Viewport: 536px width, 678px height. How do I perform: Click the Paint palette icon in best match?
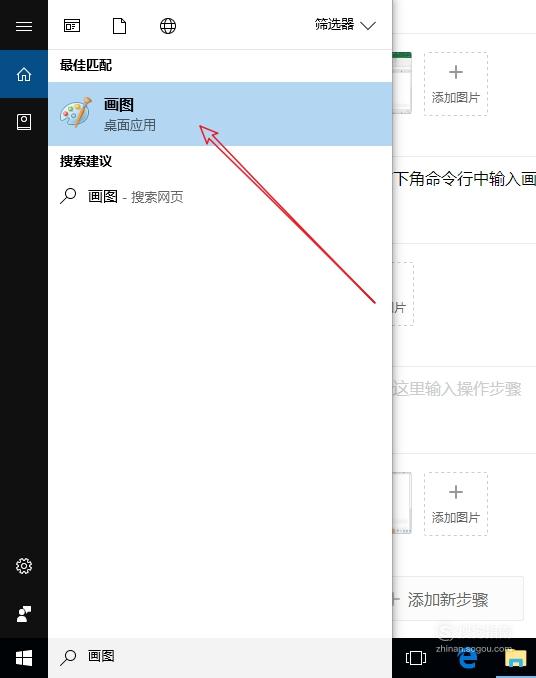point(76,112)
